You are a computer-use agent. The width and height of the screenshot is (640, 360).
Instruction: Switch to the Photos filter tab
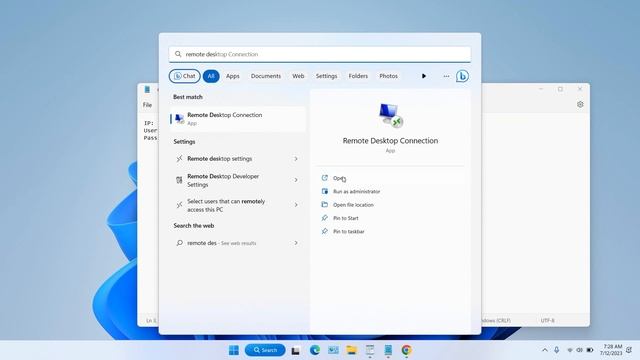tap(388, 76)
